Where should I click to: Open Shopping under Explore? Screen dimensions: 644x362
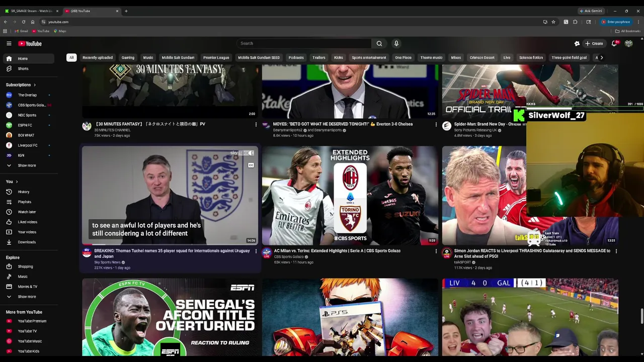(29, 266)
